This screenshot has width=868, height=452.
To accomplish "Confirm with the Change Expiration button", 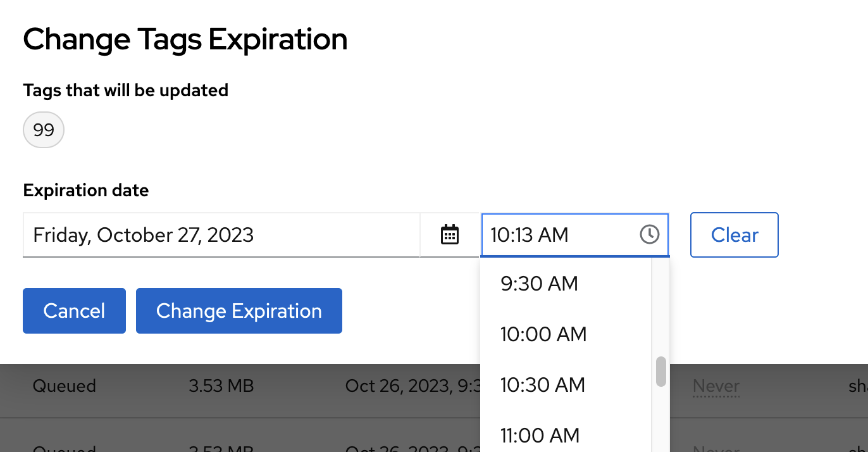I will click(x=239, y=311).
